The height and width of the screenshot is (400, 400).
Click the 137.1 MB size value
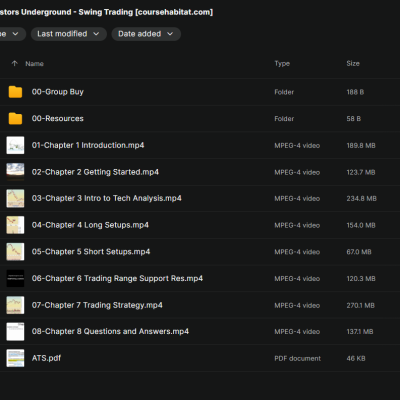[x=360, y=332]
